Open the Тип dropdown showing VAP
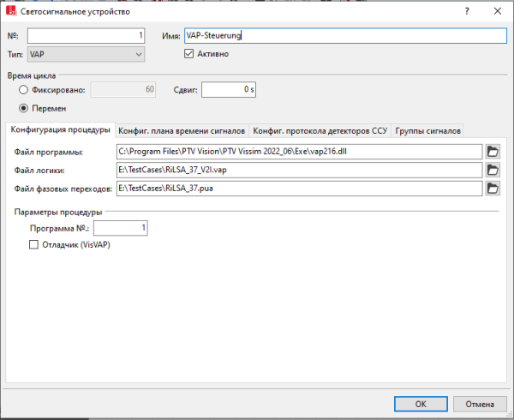Viewport: 514px width, 420px height. point(86,54)
